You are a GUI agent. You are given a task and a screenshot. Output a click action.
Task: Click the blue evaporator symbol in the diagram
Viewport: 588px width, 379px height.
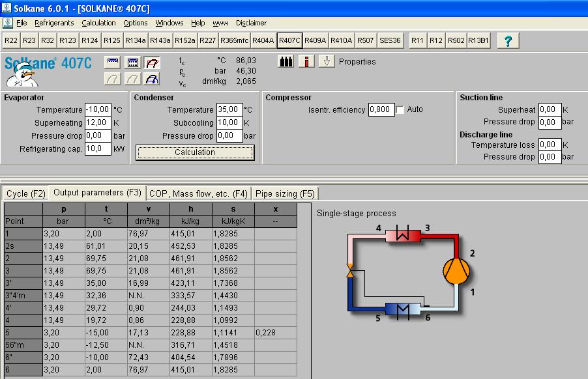point(403,310)
